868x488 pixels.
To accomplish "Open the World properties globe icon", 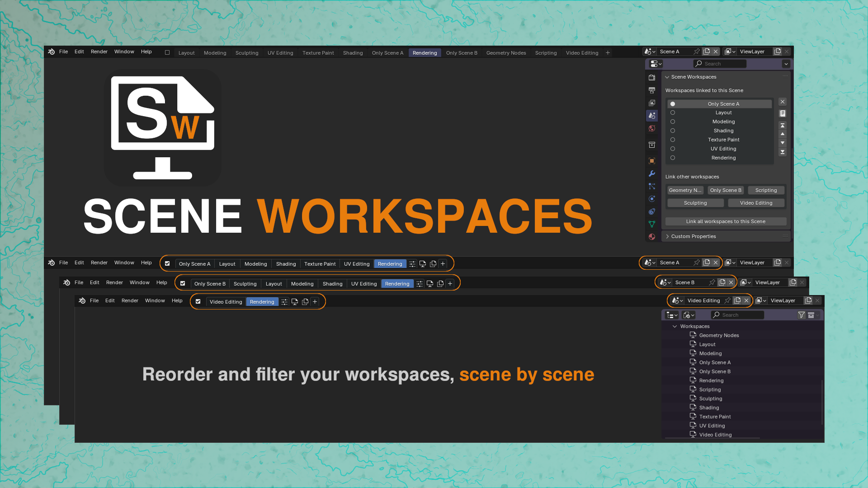I will [x=652, y=128].
